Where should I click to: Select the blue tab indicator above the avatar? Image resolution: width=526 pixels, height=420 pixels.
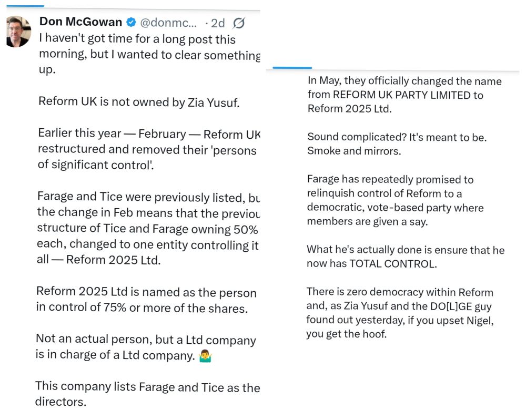pyautogui.click(x=25, y=6)
